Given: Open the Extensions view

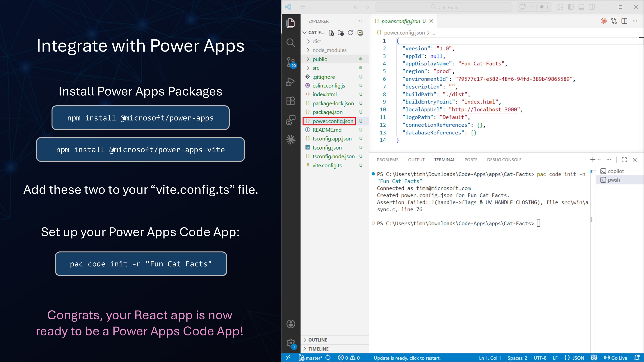Looking at the screenshot, I should coord(290,101).
